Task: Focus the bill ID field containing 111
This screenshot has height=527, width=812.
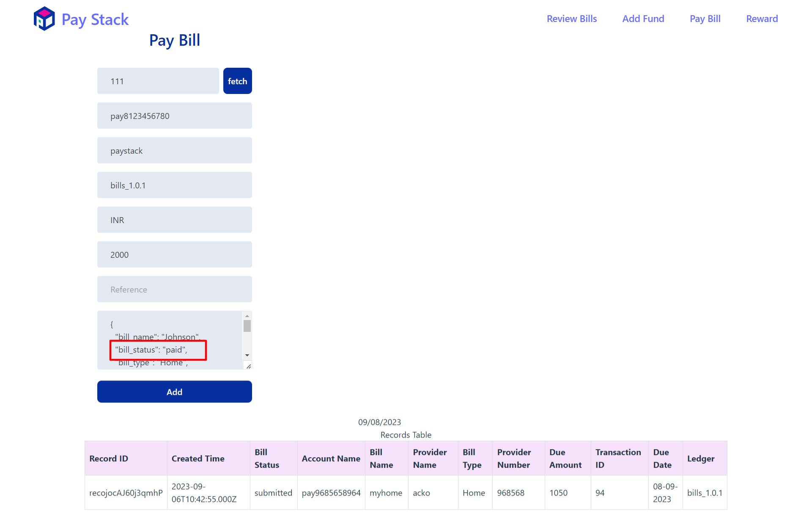Action: point(158,81)
